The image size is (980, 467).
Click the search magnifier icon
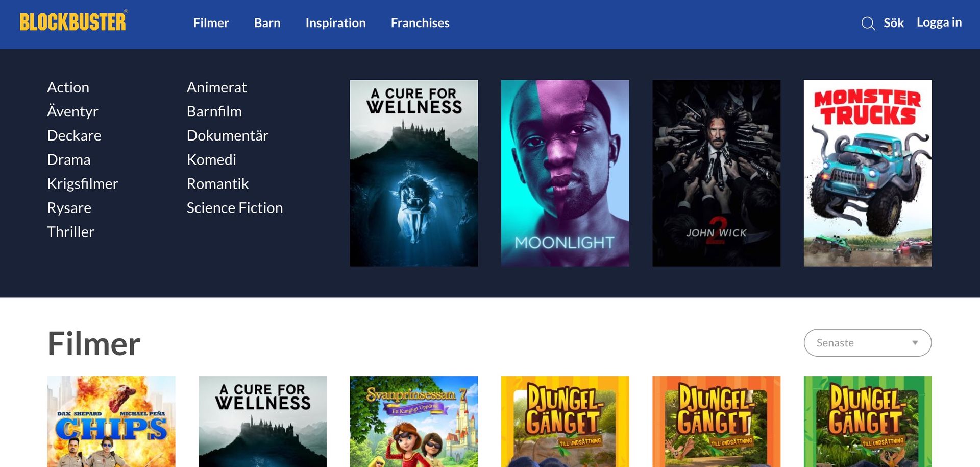pyautogui.click(x=868, y=24)
